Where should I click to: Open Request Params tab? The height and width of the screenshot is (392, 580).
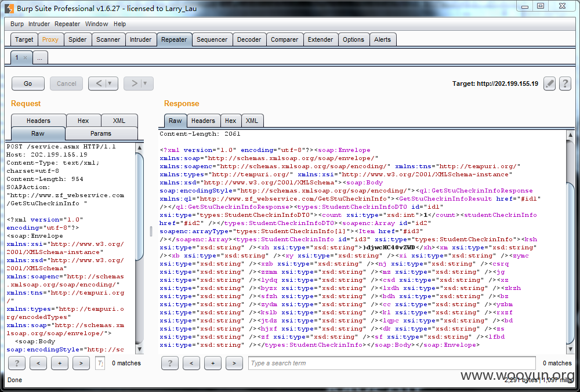tap(101, 133)
